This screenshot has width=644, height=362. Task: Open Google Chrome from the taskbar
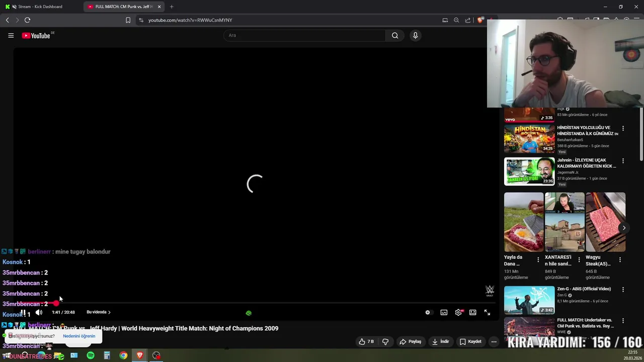(x=123, y=355)
